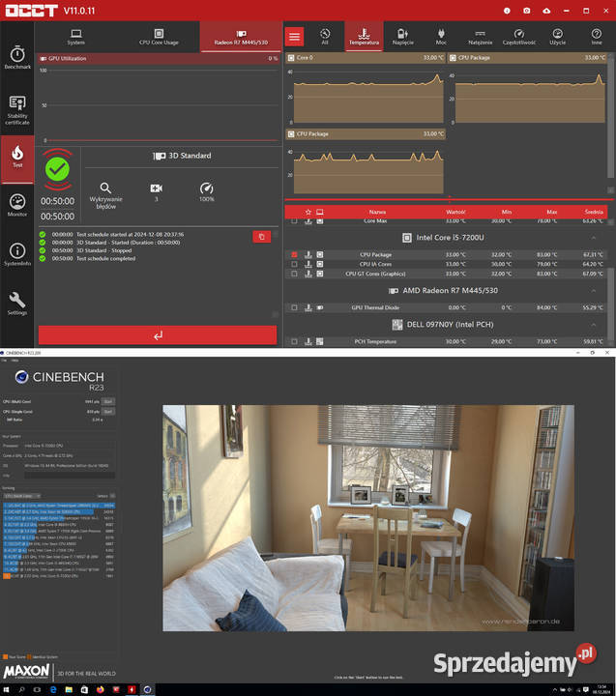The image size is (616, 696).
Task: Select the Inne sensors tab
Action: pyautogui.click(x=597, y=37)
